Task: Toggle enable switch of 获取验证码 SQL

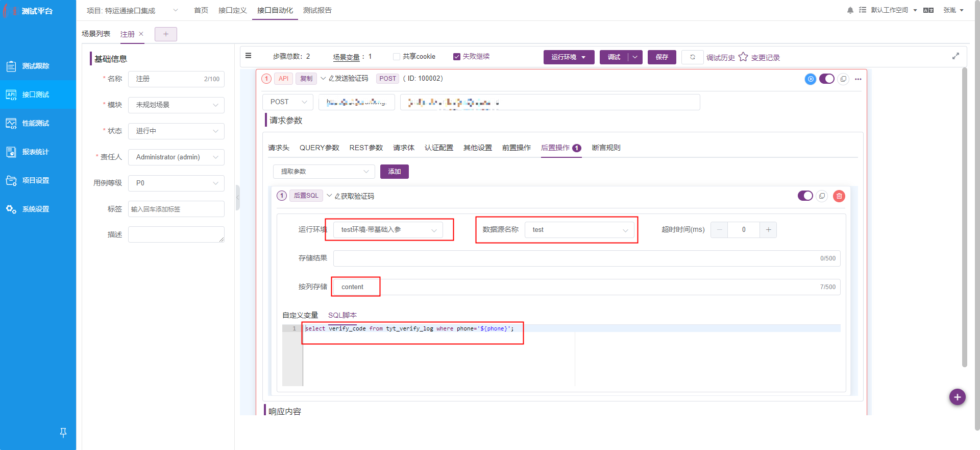Action: click(x=805, y=196)
